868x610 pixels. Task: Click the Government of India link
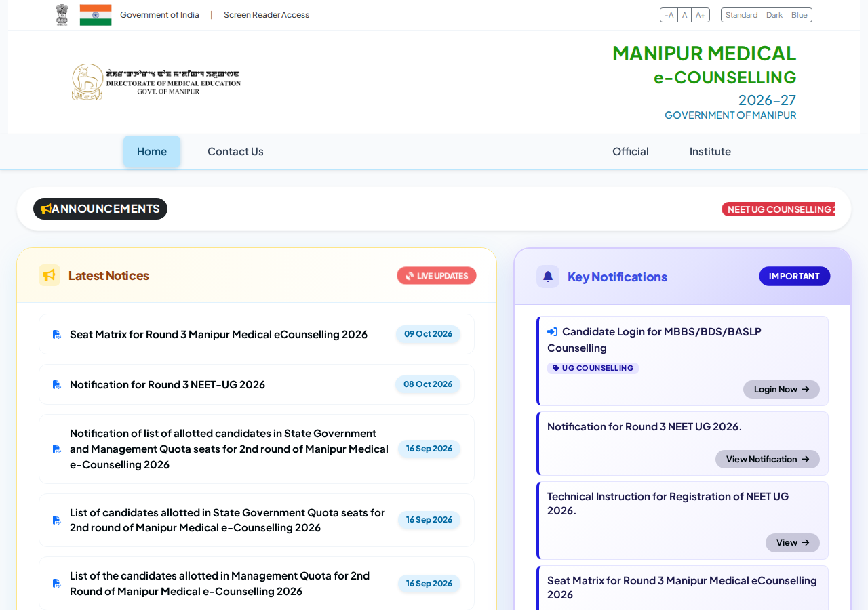point(159,15)
